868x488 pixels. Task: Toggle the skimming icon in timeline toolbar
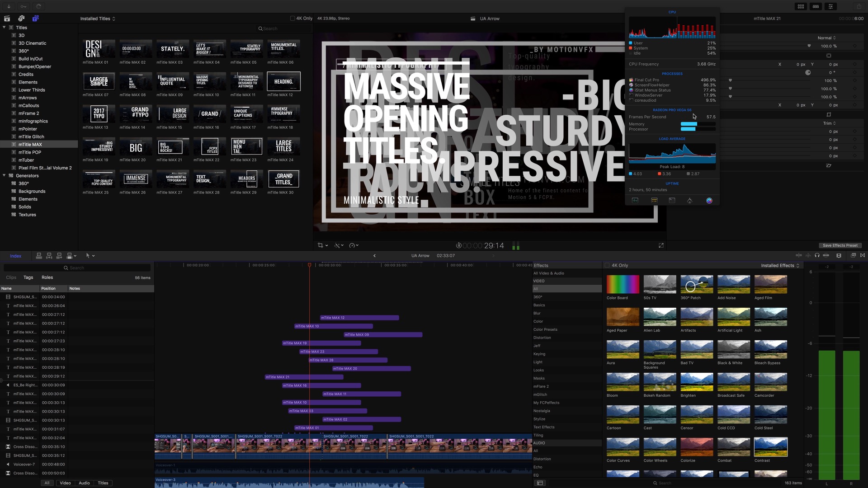point(799,256)
